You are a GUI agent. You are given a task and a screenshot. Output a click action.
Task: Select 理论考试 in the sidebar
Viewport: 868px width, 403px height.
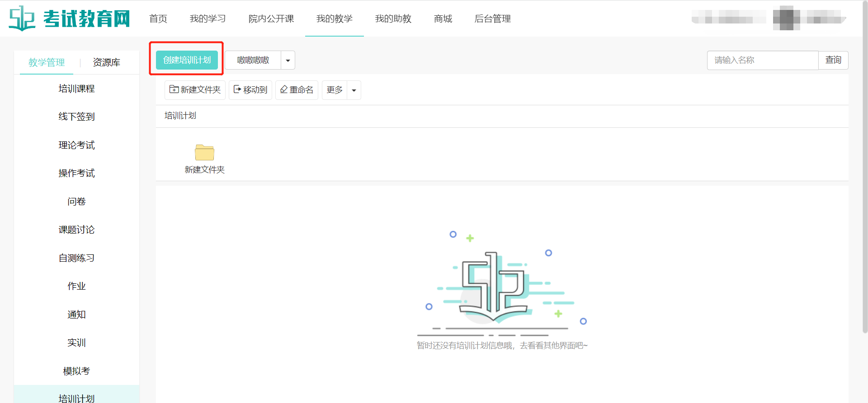[x=76, y=145]
